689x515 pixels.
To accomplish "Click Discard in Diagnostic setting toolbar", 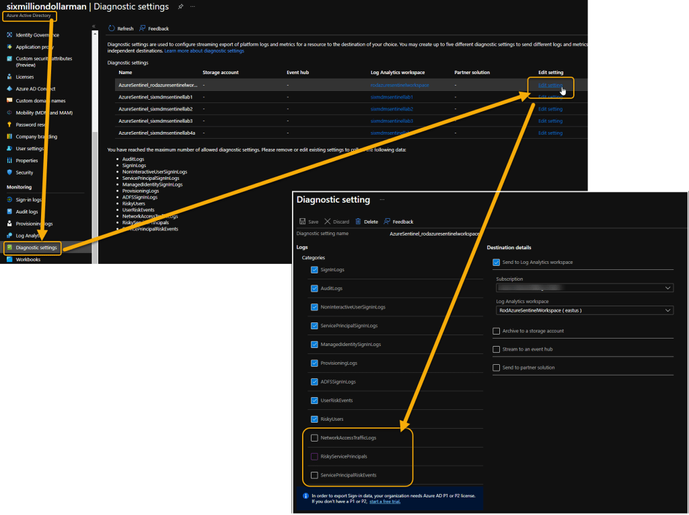I will (337, 221).
